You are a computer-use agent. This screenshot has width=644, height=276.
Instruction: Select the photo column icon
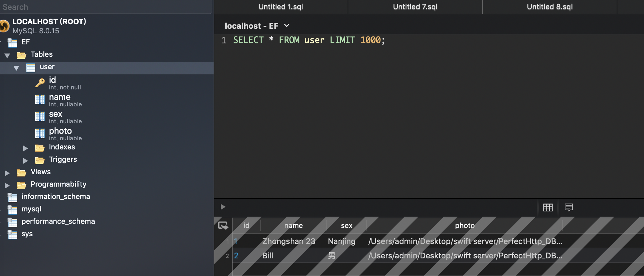coord(40,134)
